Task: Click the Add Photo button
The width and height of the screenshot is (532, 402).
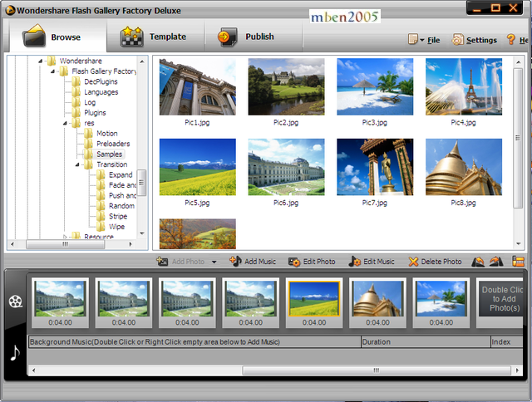Action: 180,262
